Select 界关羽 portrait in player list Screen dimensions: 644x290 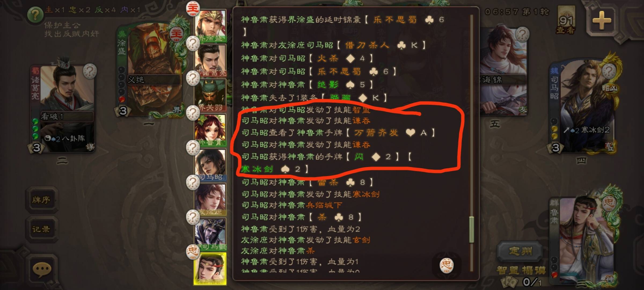tap(211, 95)
